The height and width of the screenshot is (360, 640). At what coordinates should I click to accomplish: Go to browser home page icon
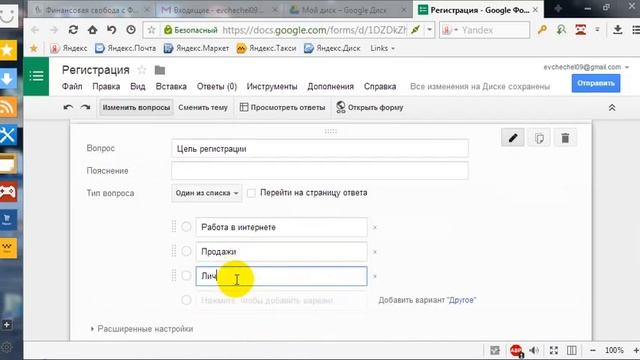[x=93, y=30]
